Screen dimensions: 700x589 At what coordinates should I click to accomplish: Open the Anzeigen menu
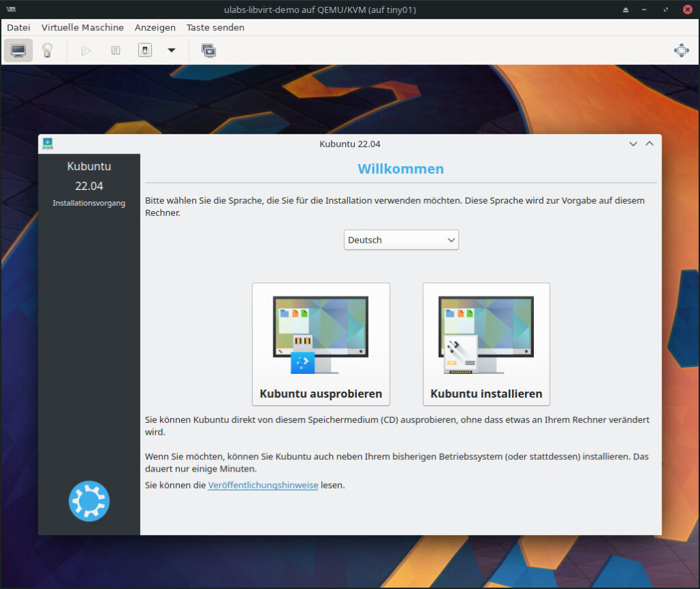(155, 27)
